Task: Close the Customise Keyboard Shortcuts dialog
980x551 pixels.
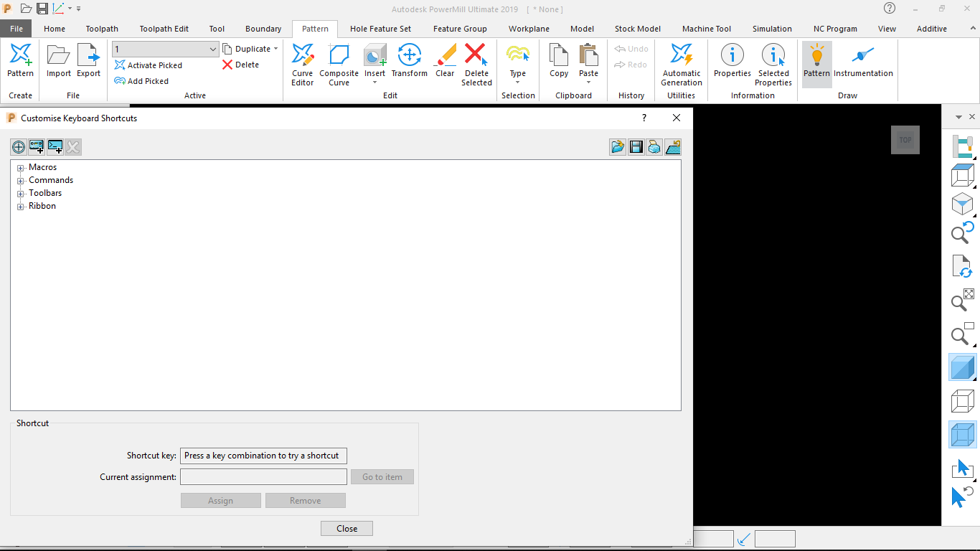Action: (347, 528)
